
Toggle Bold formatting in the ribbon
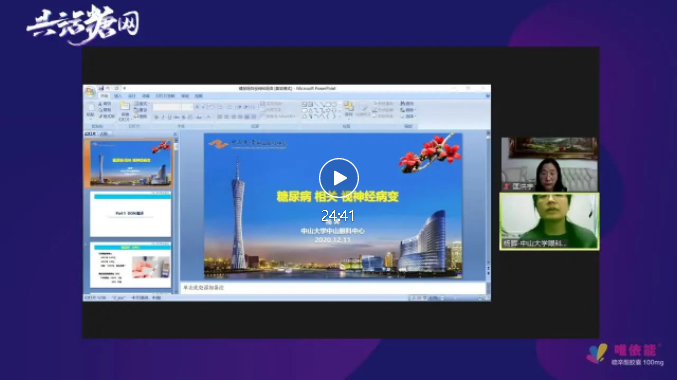pyautogui.click(x=156, y=117)
